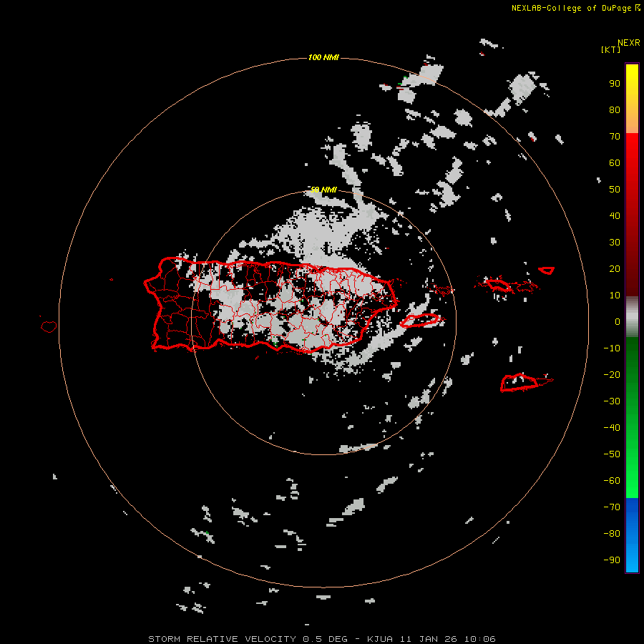
Task: Click the -80 value on the velocity scale
Action: [x=612, y=534]
